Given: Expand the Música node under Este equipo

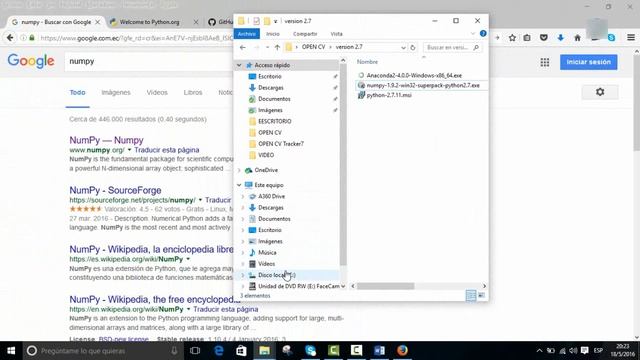Looking at the screenshot, I should point(243,253).
